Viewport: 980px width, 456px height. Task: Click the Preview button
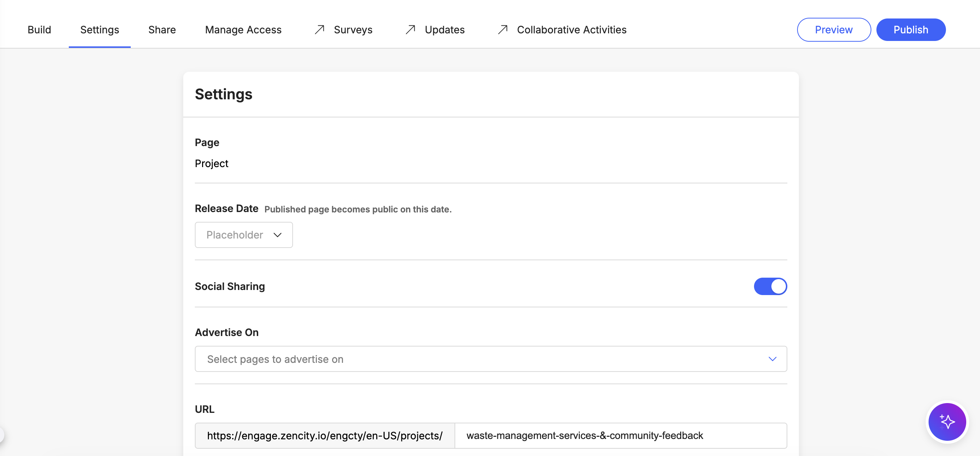pyautogui.click(x=833, y=30)
